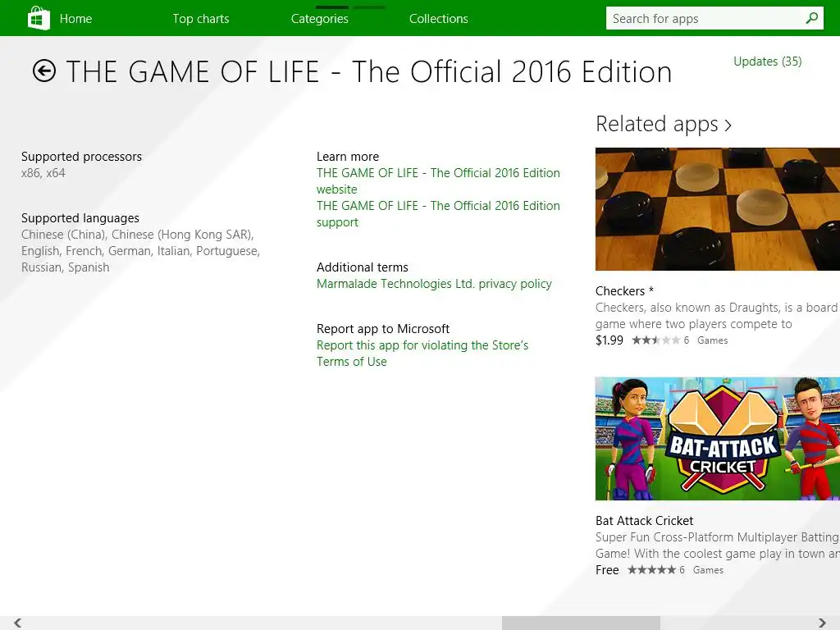Click the left scrollbar arrow
This screenshot has width=840, height=630.
click(18, 623)
